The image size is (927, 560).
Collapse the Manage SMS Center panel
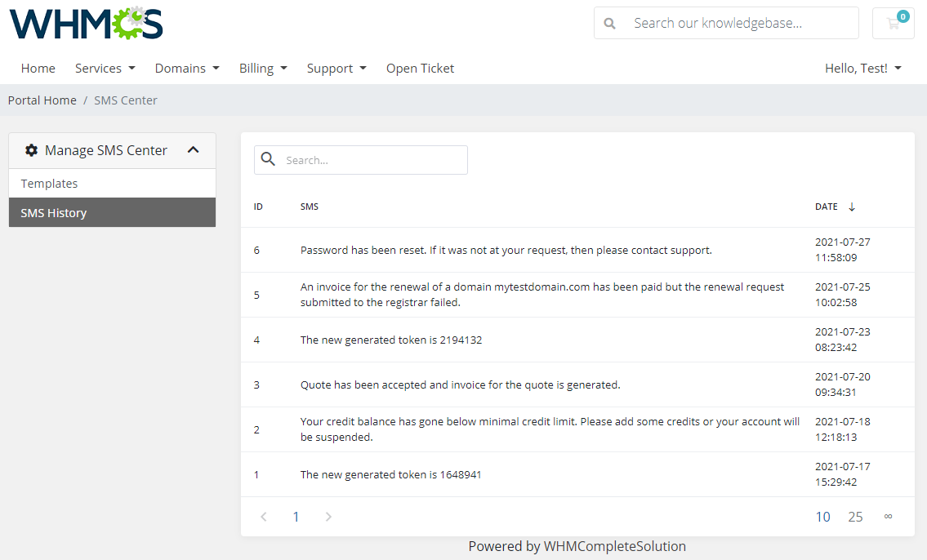pos(194,150)
